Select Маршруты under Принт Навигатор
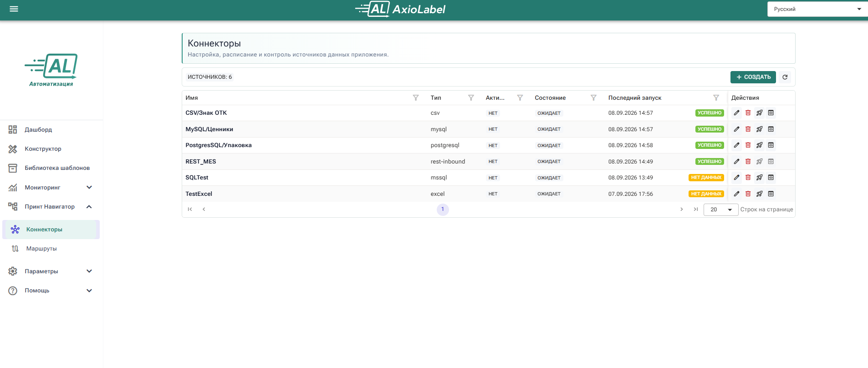The width and height of the screenshot is (868, 368). click(x=51, y=249)
